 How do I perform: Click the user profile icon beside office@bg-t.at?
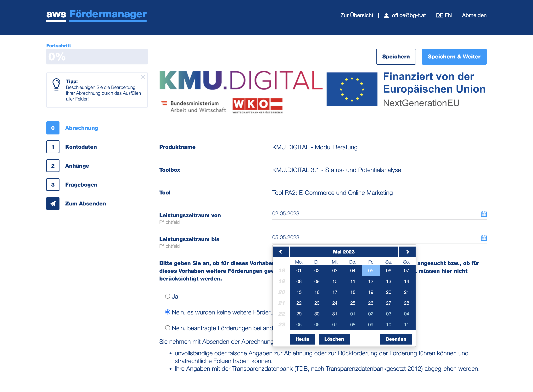click(x=386, y=16)
